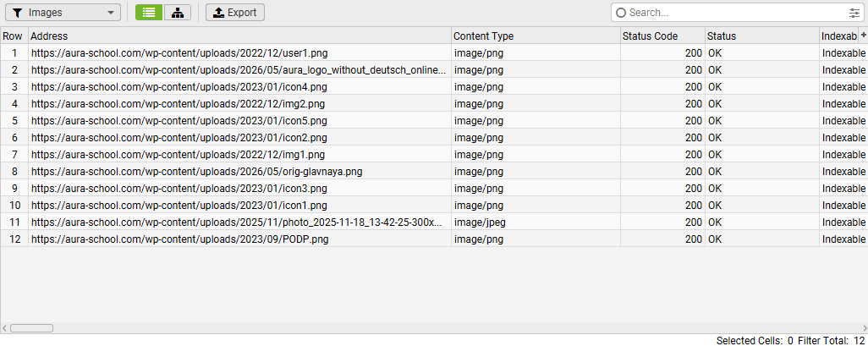The width and height of the screenshot is (868, 346).
Task: Click the horizontal scrollbar thumb
Action: (31, 328)
